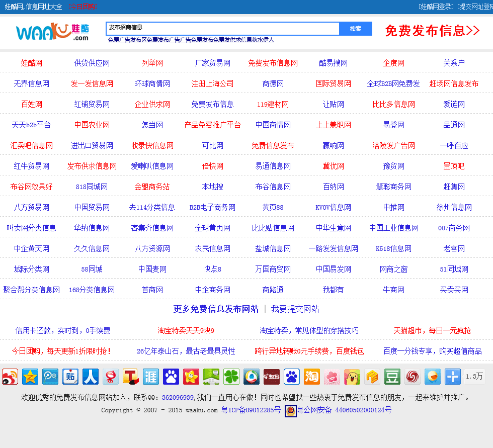Viewport: 493px width, 448px height.
Task: Click the QQ number 362096939 link
Action: 178,398
